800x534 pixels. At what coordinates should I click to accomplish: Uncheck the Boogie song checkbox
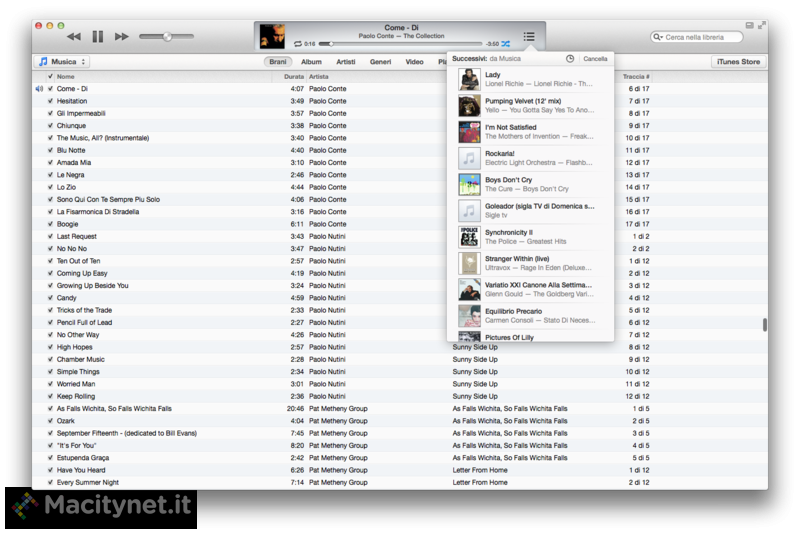pyautogui.click(x=50, y=224)
